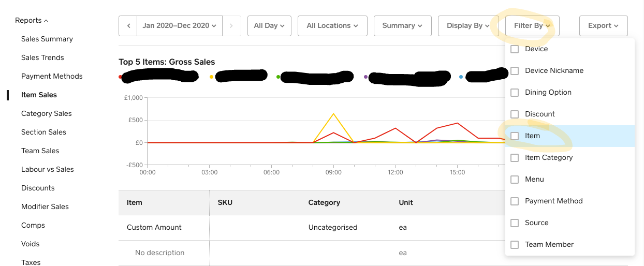Check the Source filter checkbox
The image size is (644, 266).
(515, 223)
